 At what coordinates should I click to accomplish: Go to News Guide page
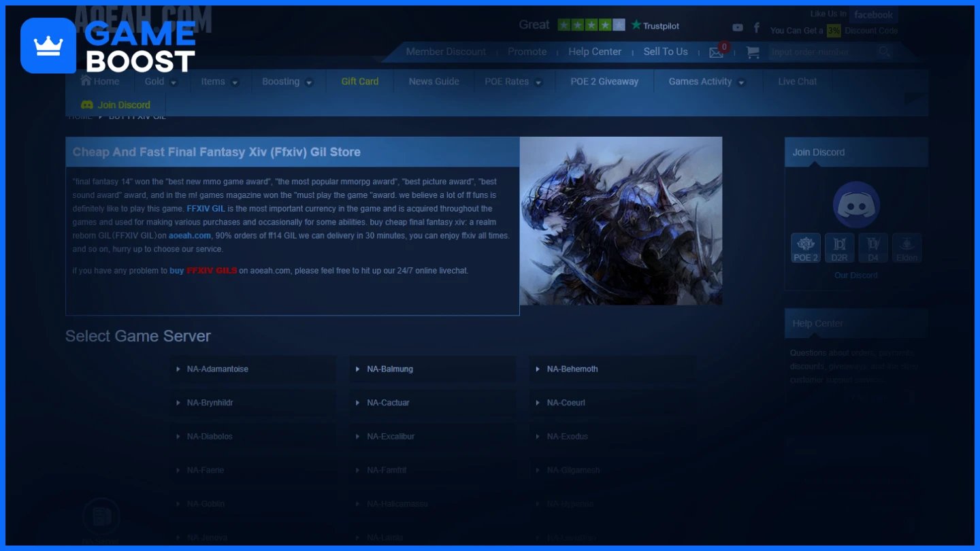(x=434, y=82)
